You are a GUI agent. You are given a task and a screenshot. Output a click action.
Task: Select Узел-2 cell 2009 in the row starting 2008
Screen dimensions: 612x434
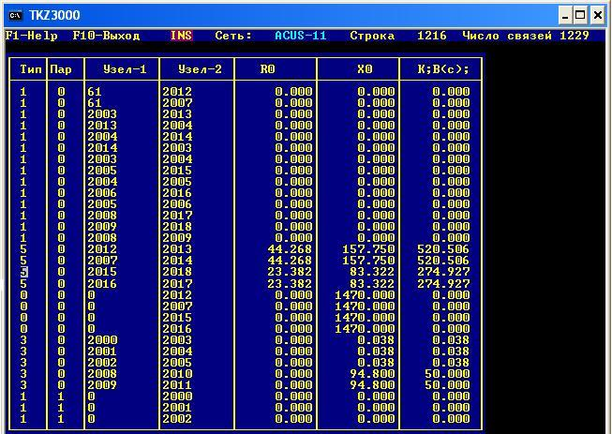point(177,238)
